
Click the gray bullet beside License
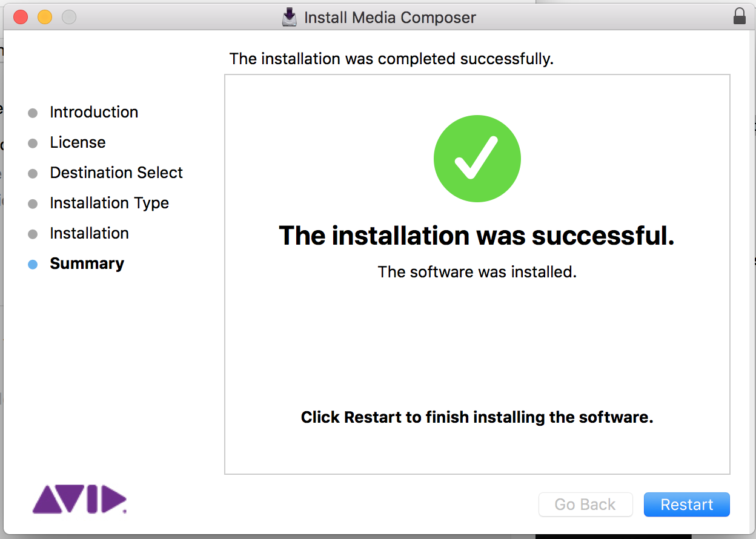[x=33, y=144]
